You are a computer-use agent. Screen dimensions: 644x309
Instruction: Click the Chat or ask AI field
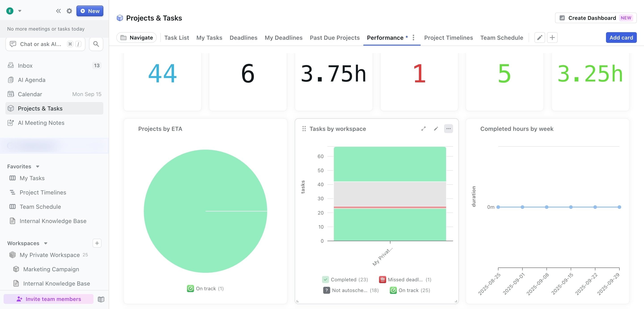pos(45,44)
